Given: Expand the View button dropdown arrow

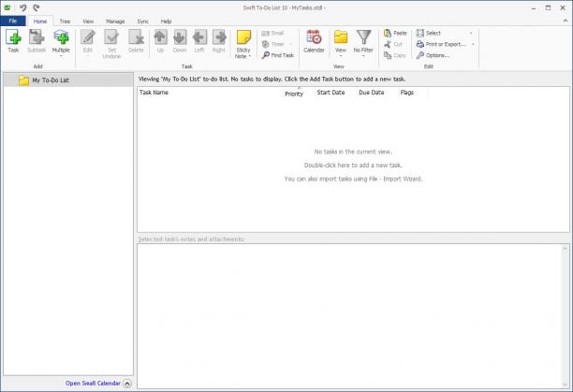Looking at the screenshot, I should tap(341, 56).
